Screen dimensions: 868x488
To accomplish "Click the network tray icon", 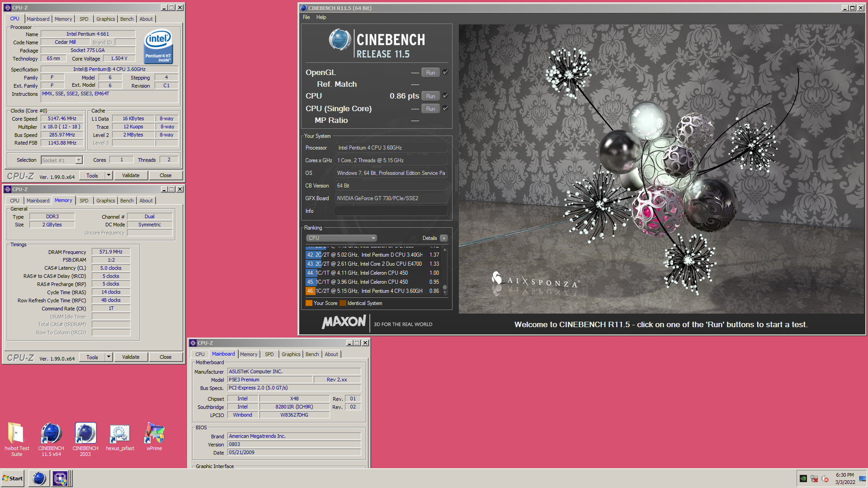I will tap(814, 479).
